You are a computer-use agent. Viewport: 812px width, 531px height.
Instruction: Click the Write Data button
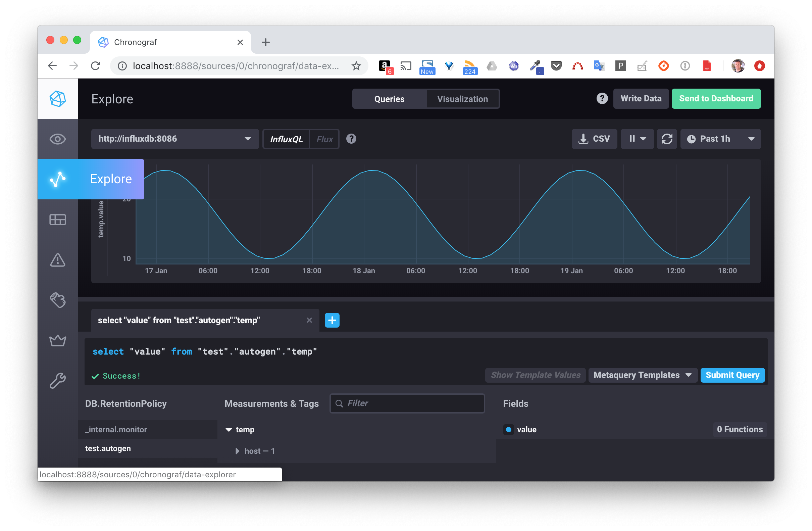coord(641,99)
